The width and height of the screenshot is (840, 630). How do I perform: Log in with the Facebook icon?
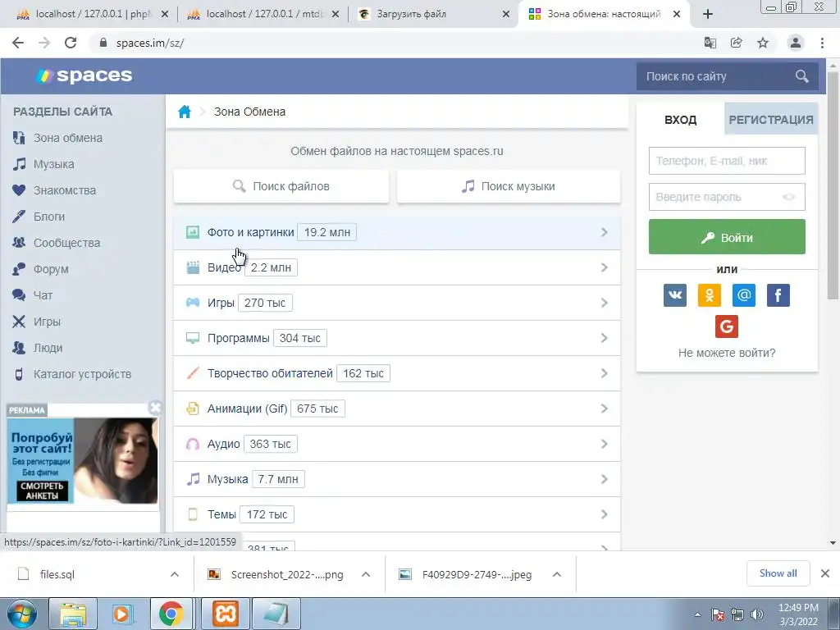click(x=778, y=295)
